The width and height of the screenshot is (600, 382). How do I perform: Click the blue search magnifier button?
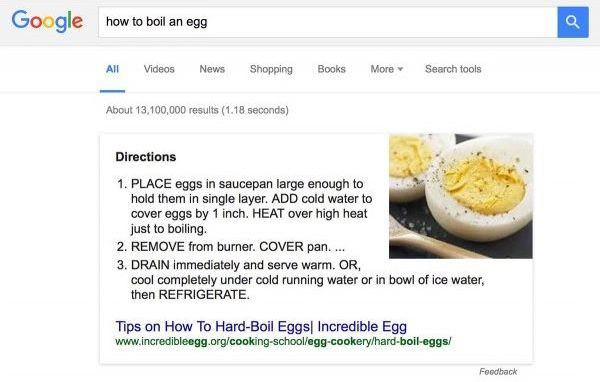coord(572,22)
